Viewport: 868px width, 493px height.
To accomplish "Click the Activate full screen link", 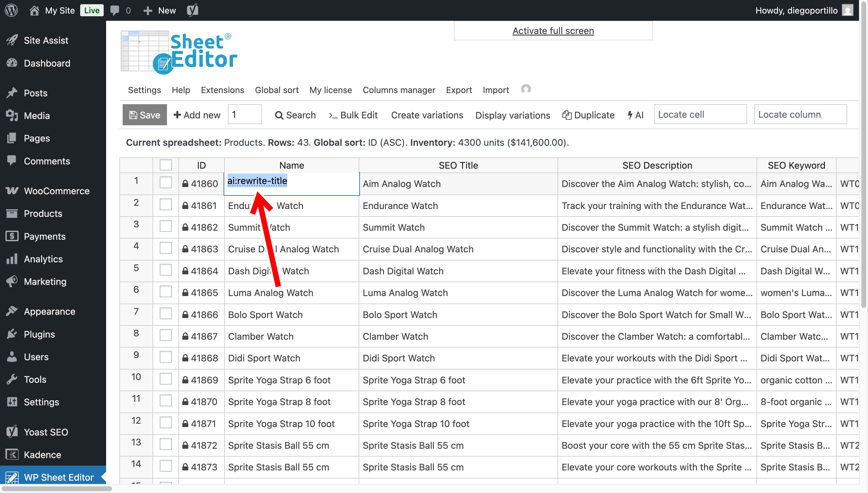I will pyautogui.click(x=553, y=30).
